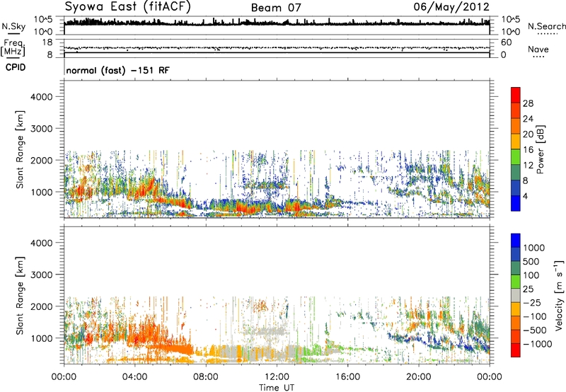Click the '-25' velocity colorbar value
Screen dimensions: 566x392
click(x=531, y=302)
